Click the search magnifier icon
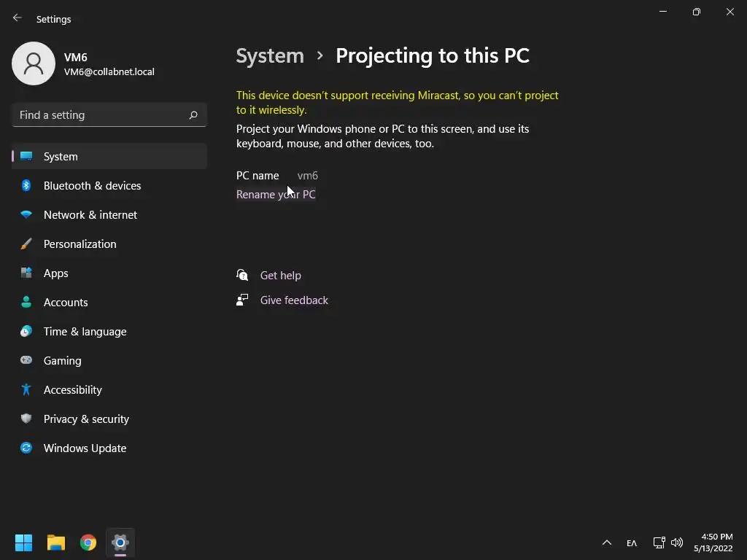This screenshot has height=560, width=747. pos(193,115)
